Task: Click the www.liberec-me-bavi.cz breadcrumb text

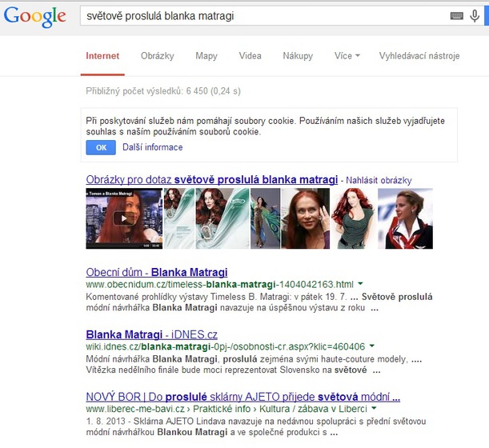Action: coord(226,409)
